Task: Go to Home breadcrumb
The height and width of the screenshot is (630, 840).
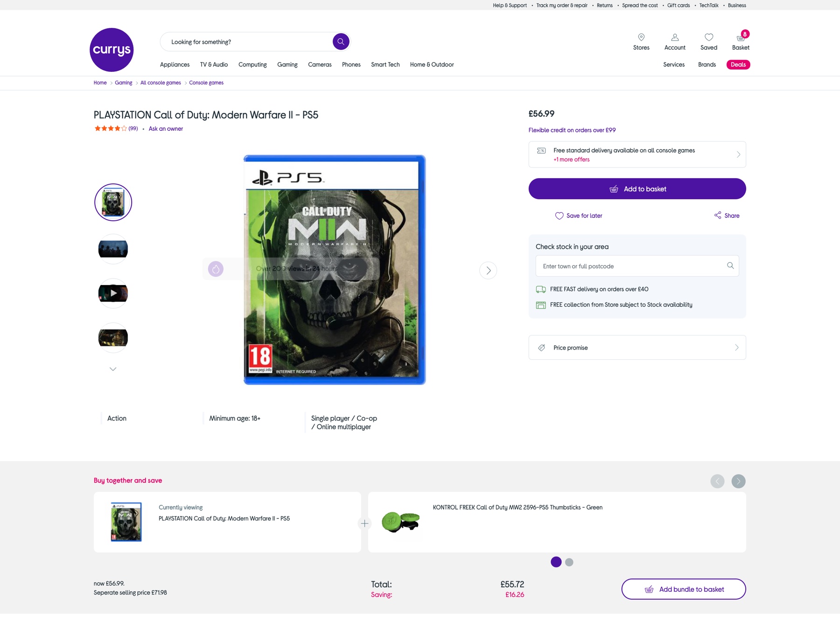Action: [100, 83]
